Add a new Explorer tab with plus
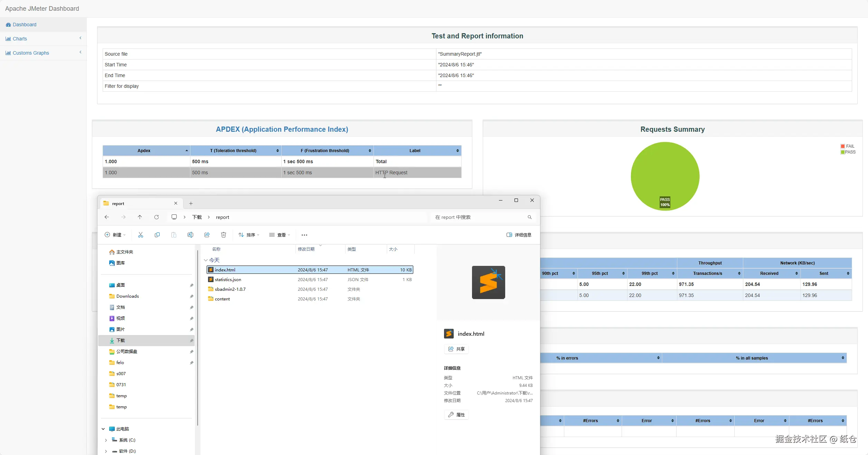The width and height of the screenshot is (868, 455). point(191,204)
